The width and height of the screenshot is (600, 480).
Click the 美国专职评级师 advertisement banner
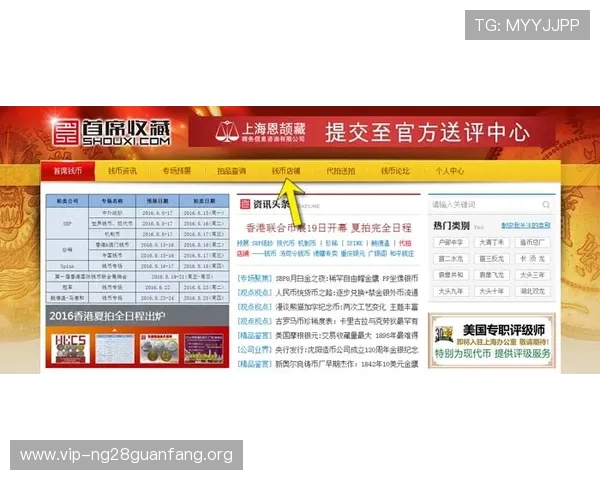[x=492, y=341]
